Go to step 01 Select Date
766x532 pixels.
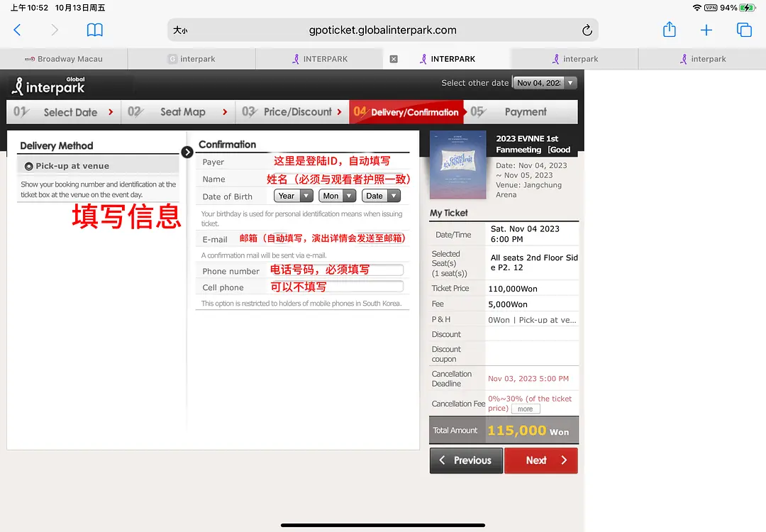[64, 112]
